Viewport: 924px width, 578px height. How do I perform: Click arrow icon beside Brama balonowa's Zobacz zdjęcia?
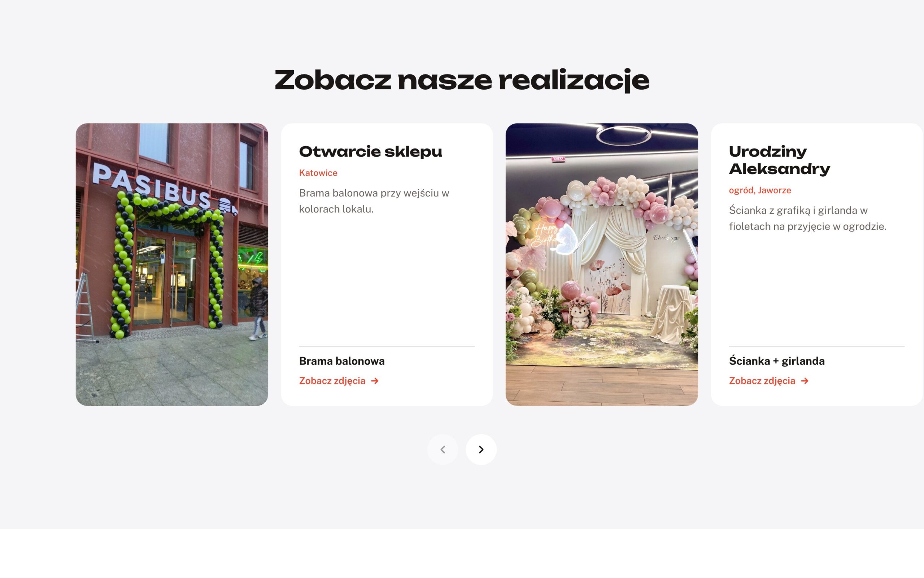(x=375, y=381)
